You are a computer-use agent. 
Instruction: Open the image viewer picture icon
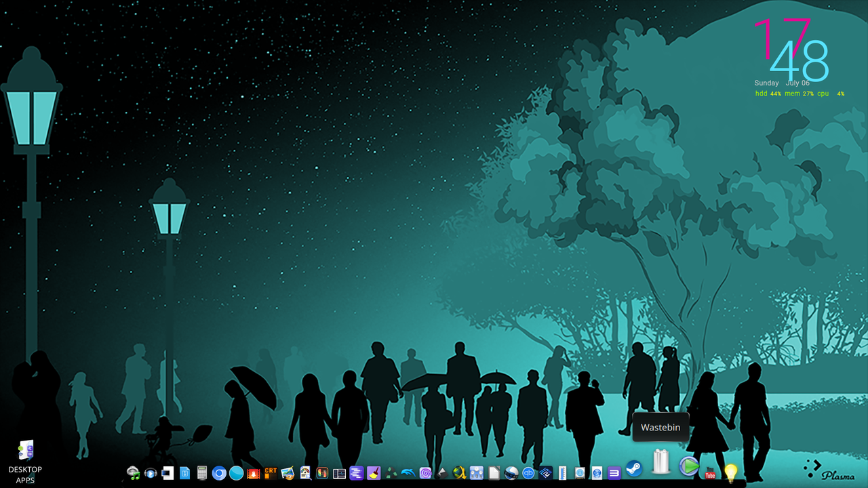click(288, 473)
